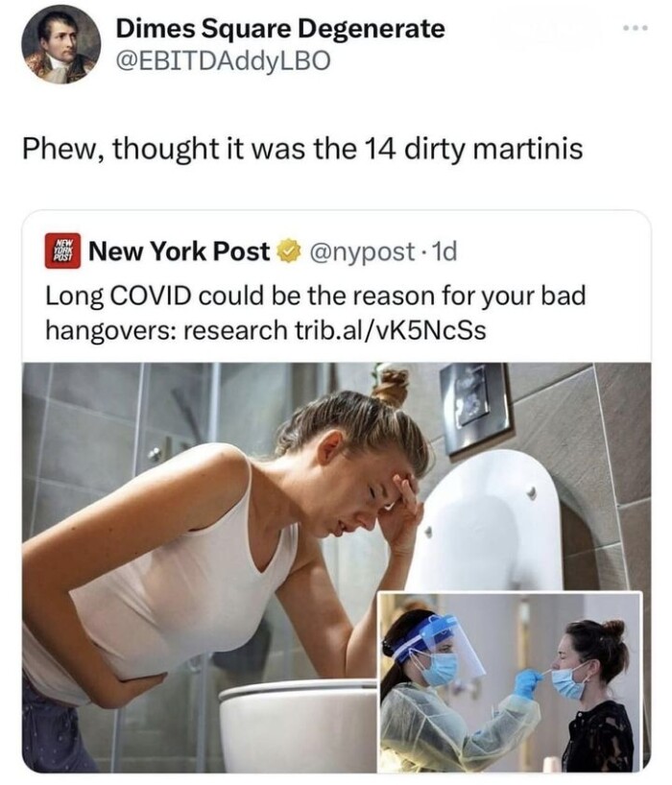Image resolution: width=672 pixels, height=785 pixels.
Task: Open the COVID swab test inset photo
Action: coord(509,682)
